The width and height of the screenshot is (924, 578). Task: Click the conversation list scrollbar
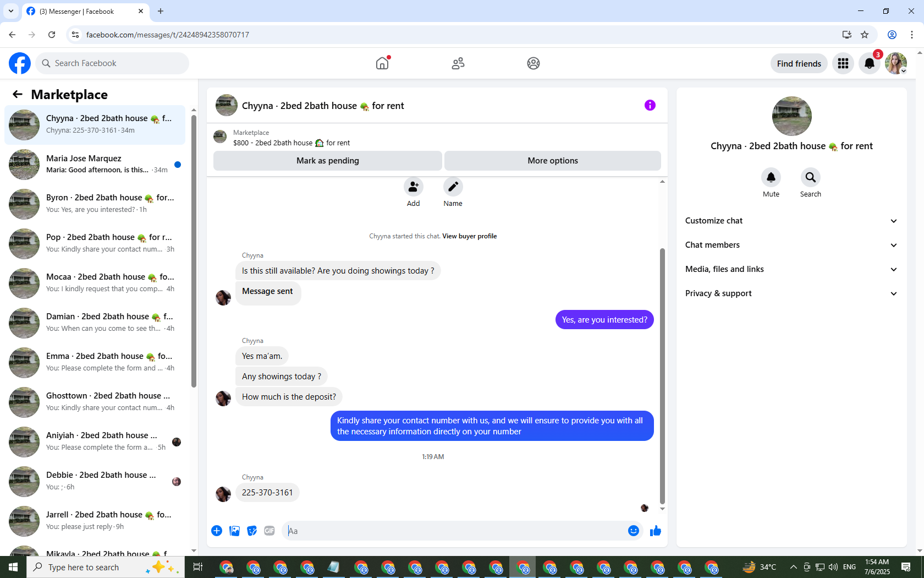click(194, 250)
